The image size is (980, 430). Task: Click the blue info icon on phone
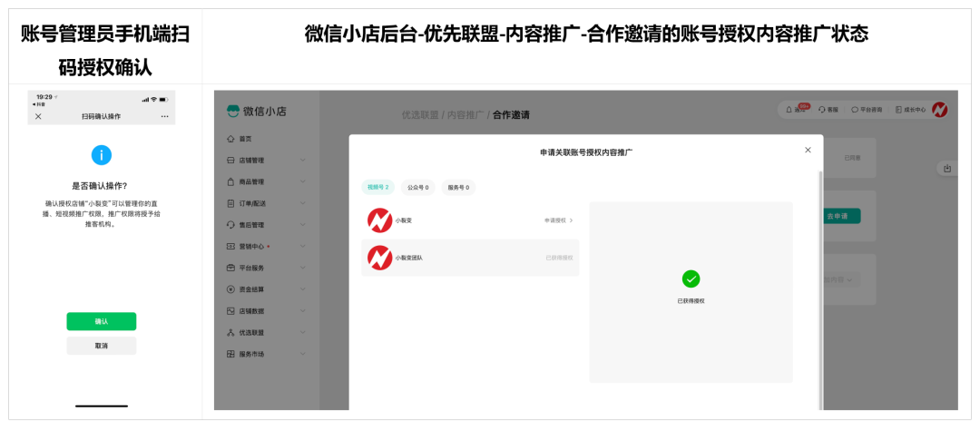pos(102,155)
